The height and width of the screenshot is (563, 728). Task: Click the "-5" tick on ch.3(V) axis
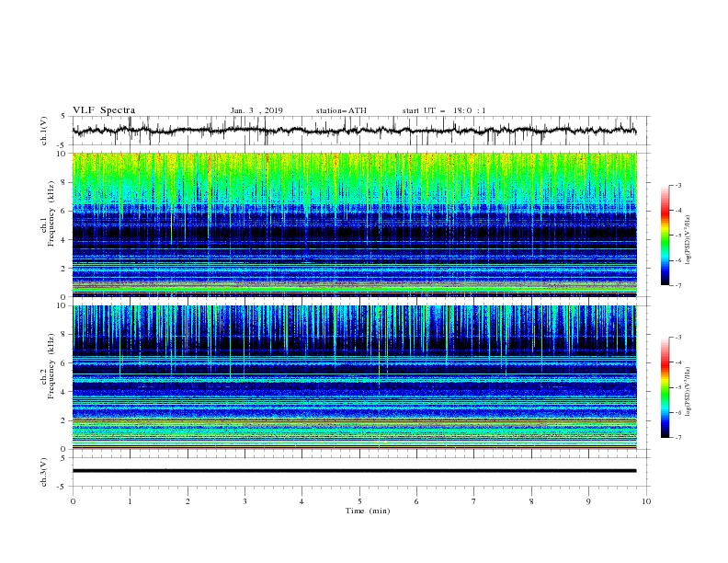[63, 487]
